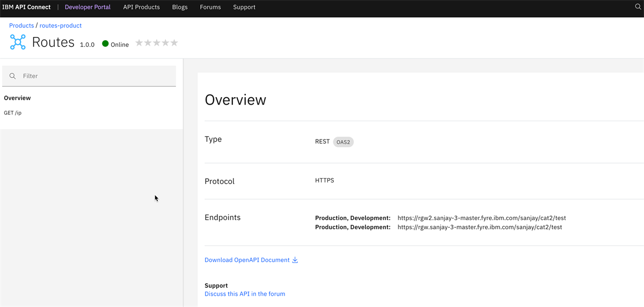Click the OAS2 tag badge
644x307 pixels.
point(343,142)
